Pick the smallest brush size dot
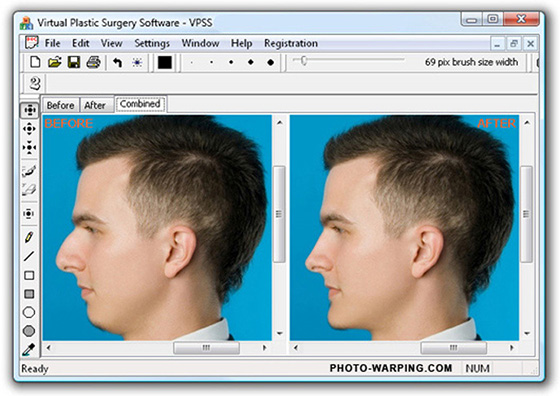 [x=192, y=62]
